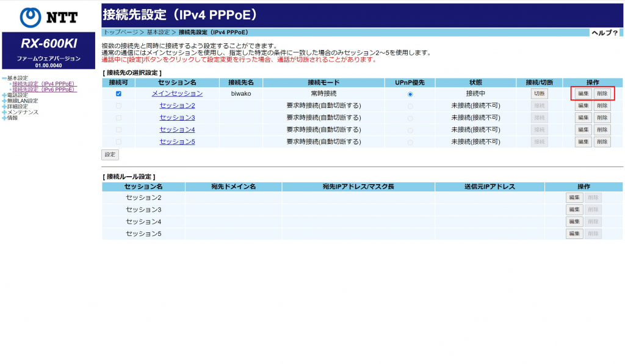This screenshot has width=625, height=364.
Task: Expand the 詳細設定 plus icon
Action: (x=4, y=107)
